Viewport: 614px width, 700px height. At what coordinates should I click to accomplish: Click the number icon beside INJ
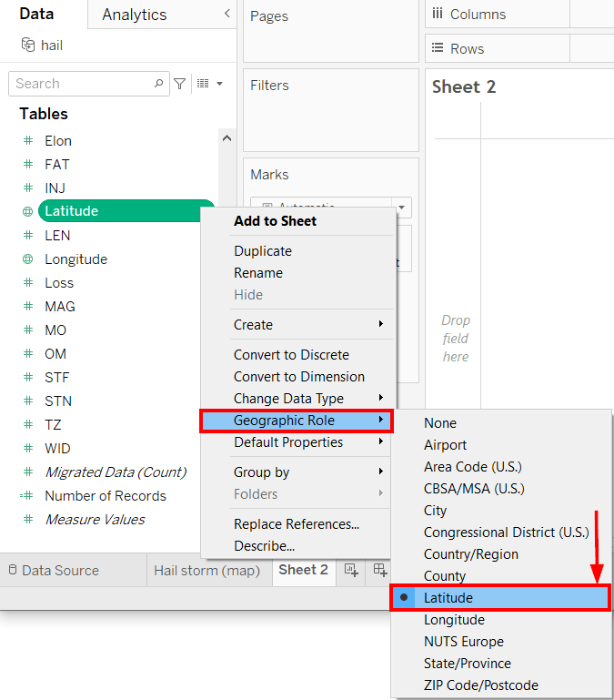click(x=28, y=188)
